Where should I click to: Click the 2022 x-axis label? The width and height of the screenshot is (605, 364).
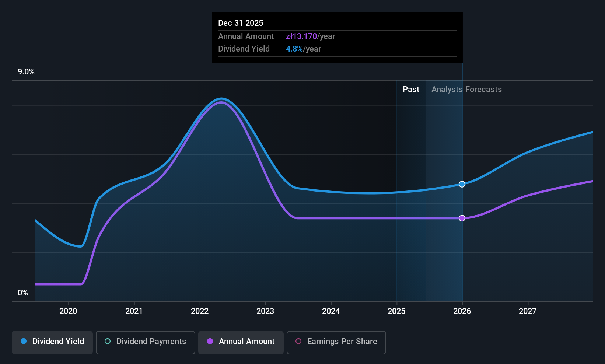(x=200, y=311)
